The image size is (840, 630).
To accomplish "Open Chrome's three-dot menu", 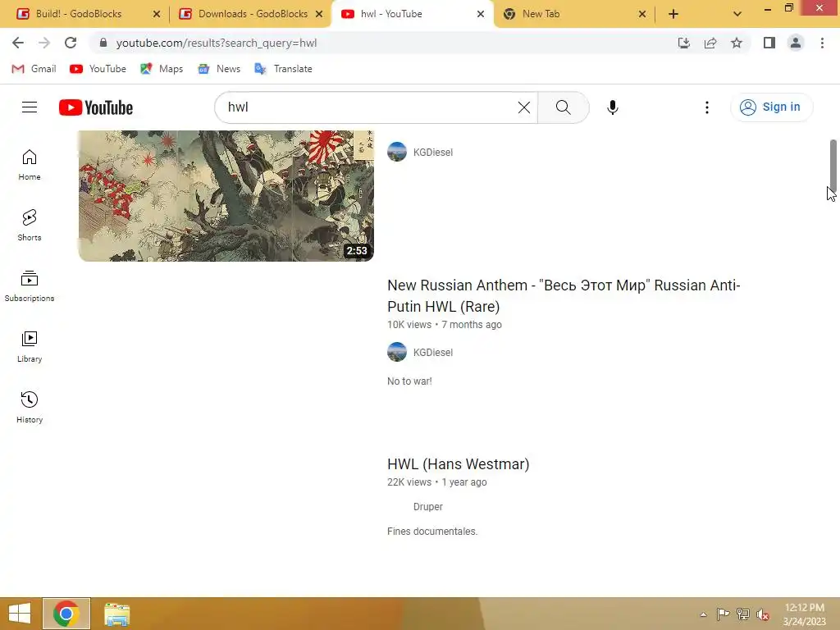I will (x=822, y=43).
